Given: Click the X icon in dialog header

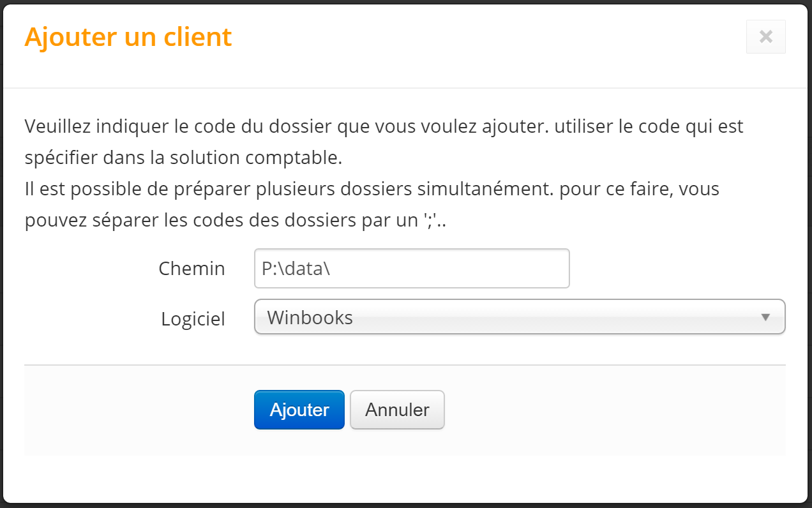Looking at the screenshot, I should pyautogui.click(x=765, y=36).
